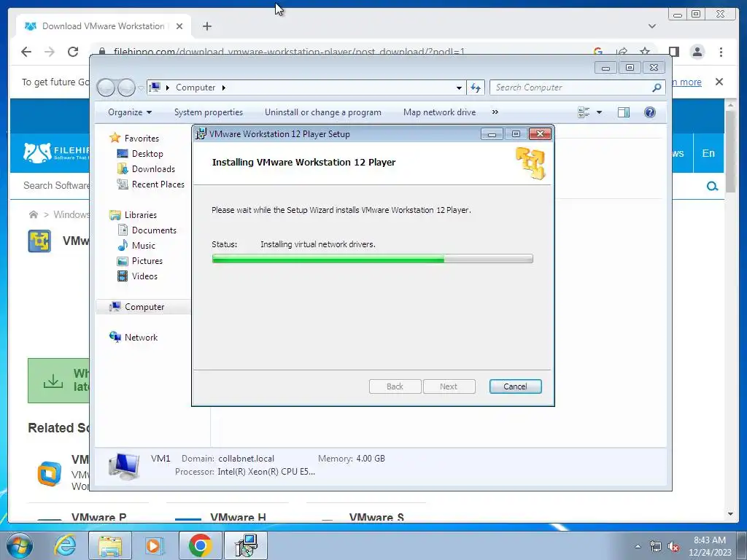The width and height of the screenshot is (747, 560).
Task: Open Music library
Action: click(x=143, y=246)
